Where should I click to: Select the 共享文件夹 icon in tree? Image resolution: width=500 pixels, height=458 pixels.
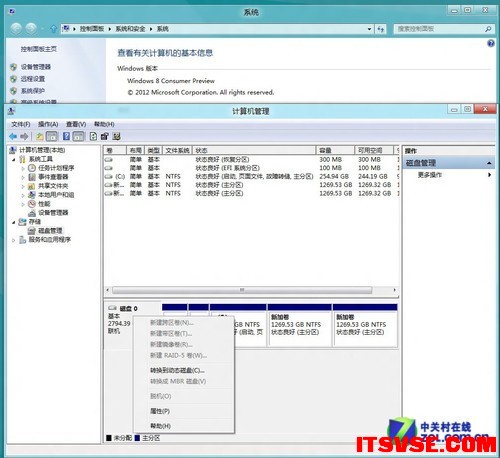[32, 186]
